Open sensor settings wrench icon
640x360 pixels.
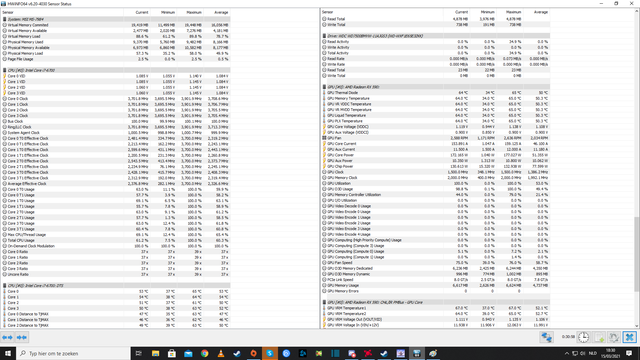(614, 337)
